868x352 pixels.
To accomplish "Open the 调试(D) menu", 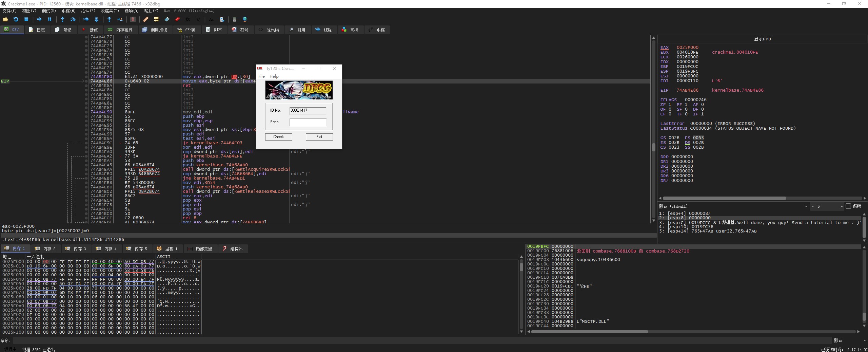I will coord(48,11).
